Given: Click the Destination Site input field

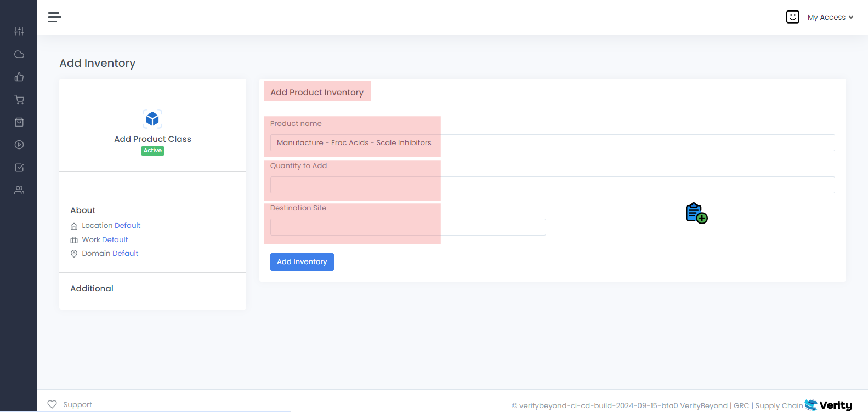Looking at the screenshot, I should (x=408, y=227).
